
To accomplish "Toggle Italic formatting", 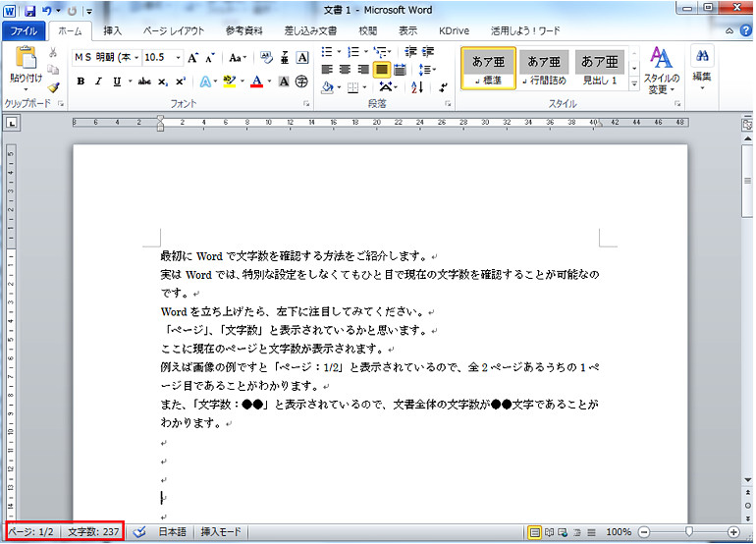I will [x=98, y=82].
